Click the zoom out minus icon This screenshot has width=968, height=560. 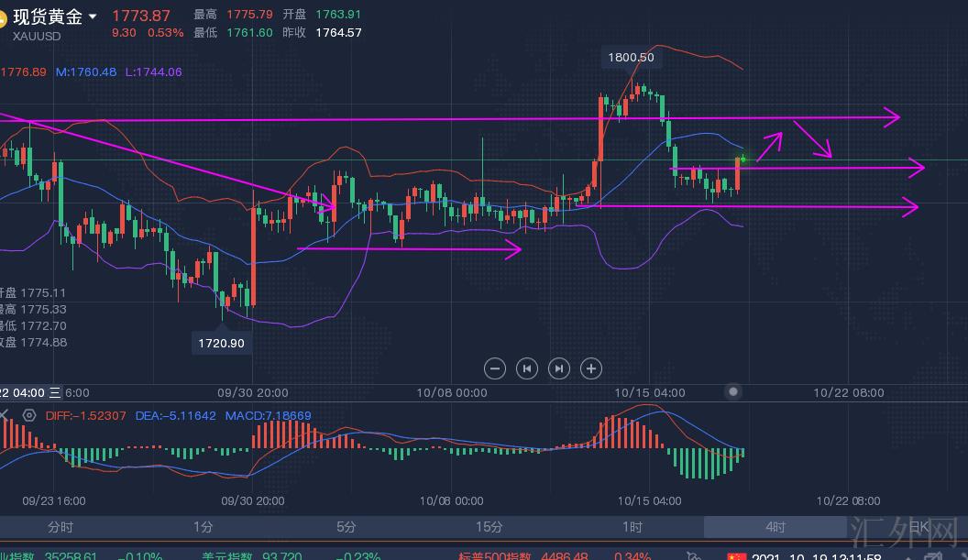pos(495,368)
